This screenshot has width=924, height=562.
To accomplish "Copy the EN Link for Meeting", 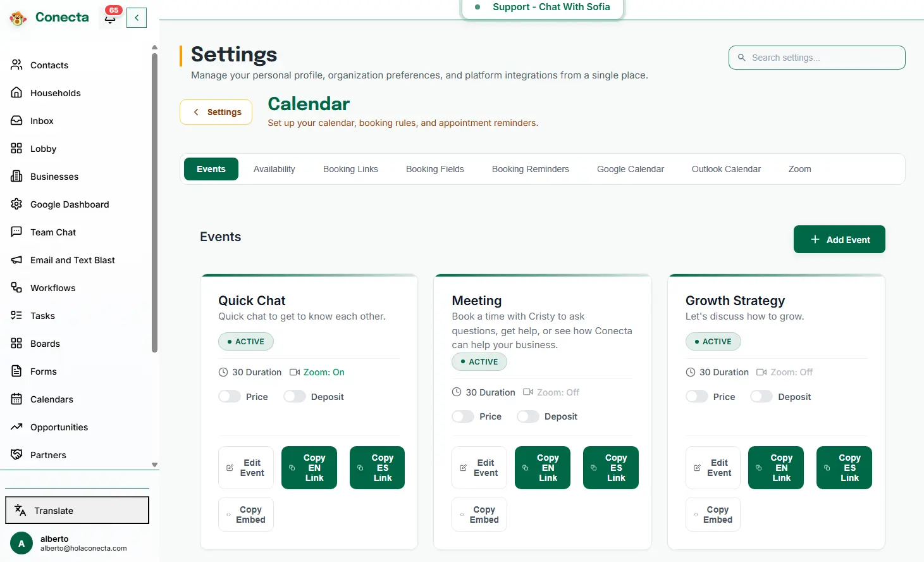I will 542,468.
